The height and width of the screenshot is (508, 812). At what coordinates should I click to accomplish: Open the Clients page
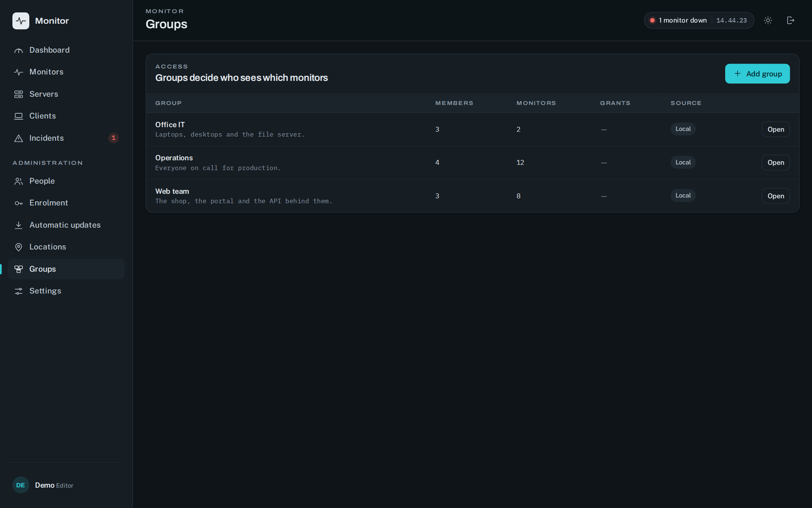66,116
